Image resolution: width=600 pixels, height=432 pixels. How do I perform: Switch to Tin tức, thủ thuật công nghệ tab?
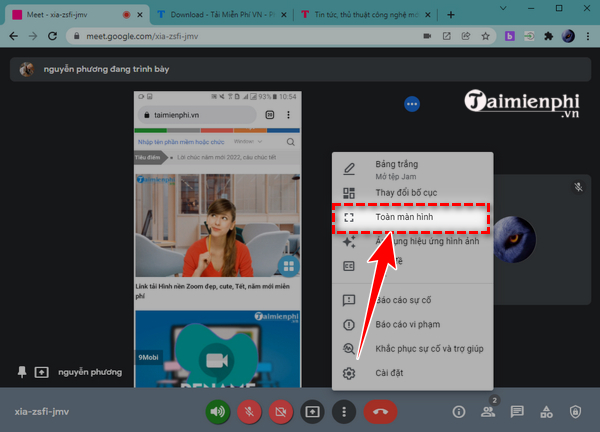pyautogui.click(x=366, y=15)
